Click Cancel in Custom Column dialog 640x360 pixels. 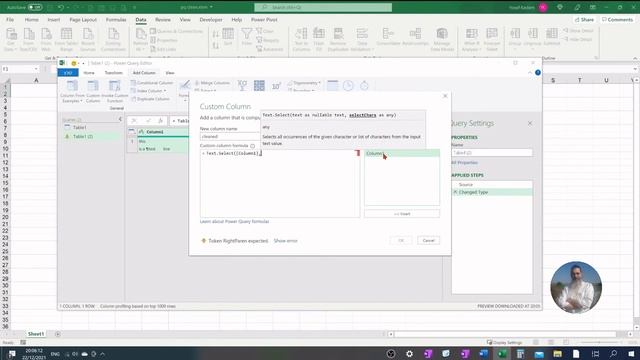[x=429, y=240]
